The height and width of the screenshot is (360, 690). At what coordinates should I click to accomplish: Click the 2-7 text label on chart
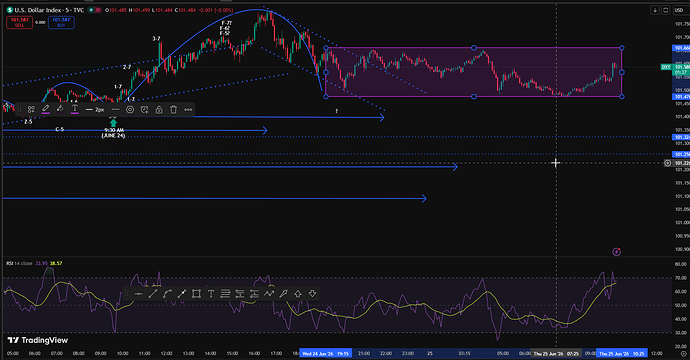click(127, 67)
